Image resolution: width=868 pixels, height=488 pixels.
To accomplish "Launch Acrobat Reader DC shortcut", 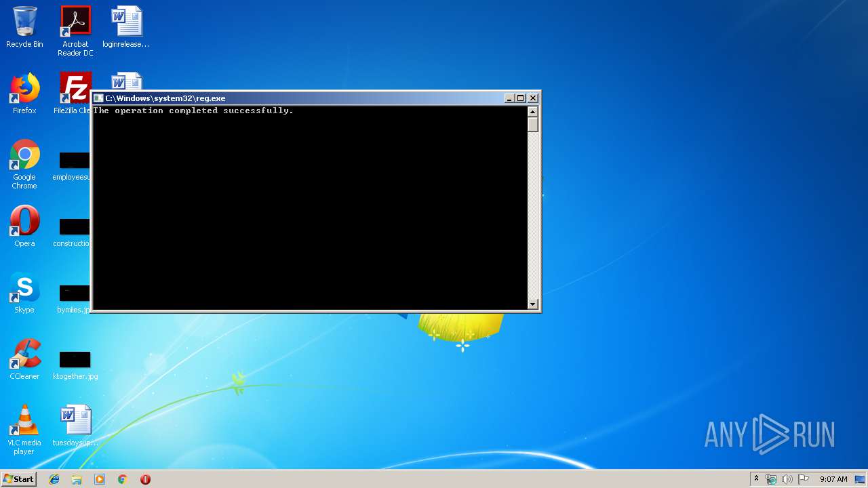I will 75,31.
